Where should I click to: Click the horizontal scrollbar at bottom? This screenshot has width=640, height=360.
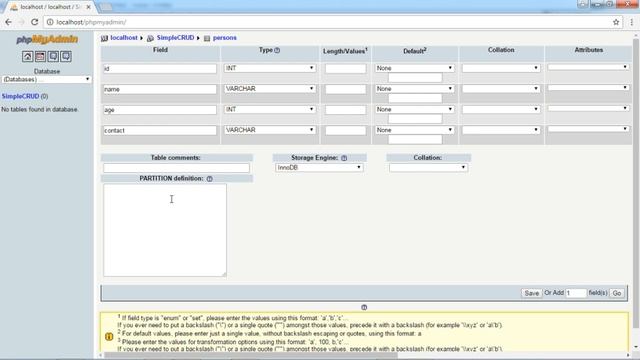(251, 355)
